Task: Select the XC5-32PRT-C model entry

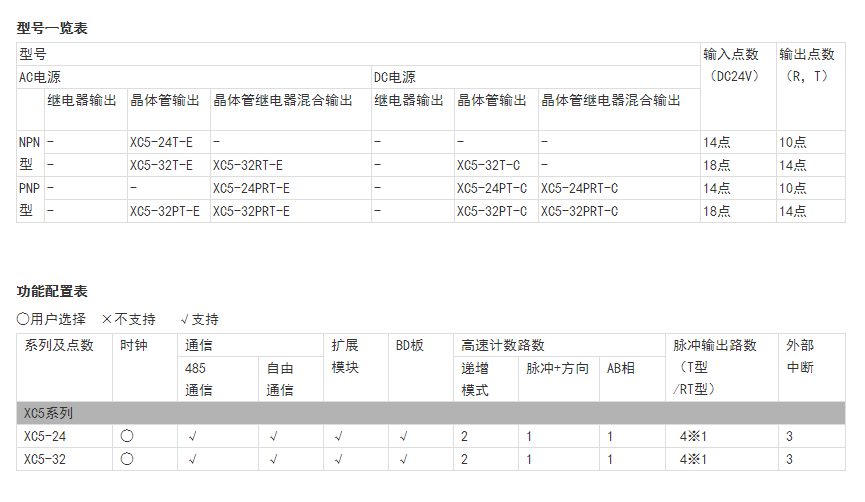Action: coord(579,211)
